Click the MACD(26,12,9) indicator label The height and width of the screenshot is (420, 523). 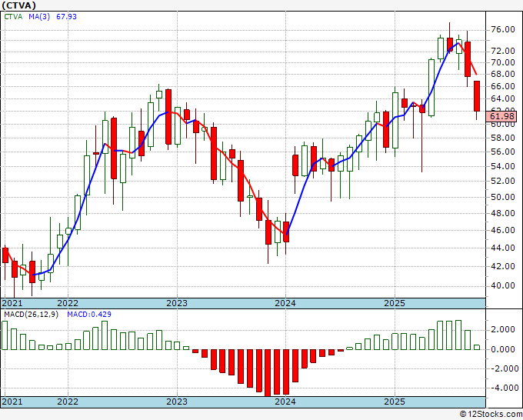click(x=31, y=315)
